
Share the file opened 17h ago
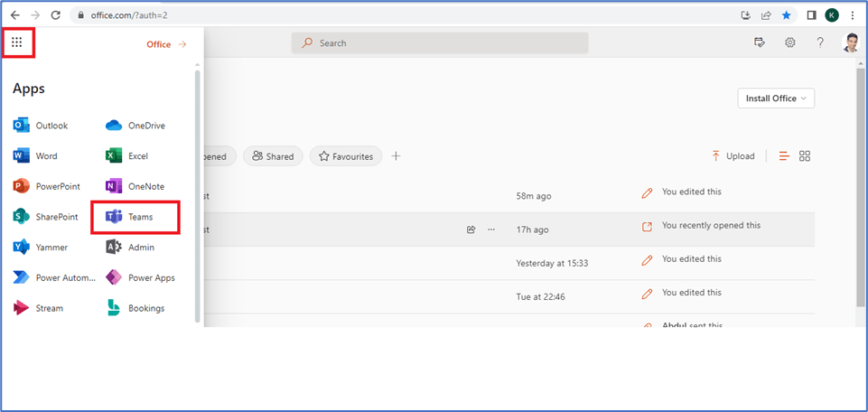(x=471, y=229)
